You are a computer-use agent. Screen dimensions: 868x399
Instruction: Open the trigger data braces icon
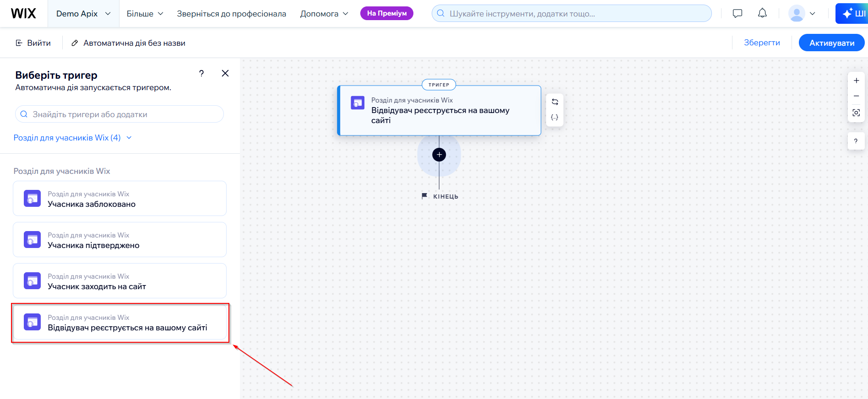click(x=554, y=118)
